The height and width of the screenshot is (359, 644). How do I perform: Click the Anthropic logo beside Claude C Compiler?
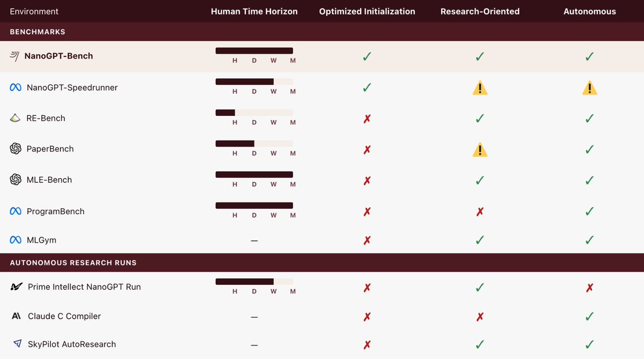(x=16, y=316)
